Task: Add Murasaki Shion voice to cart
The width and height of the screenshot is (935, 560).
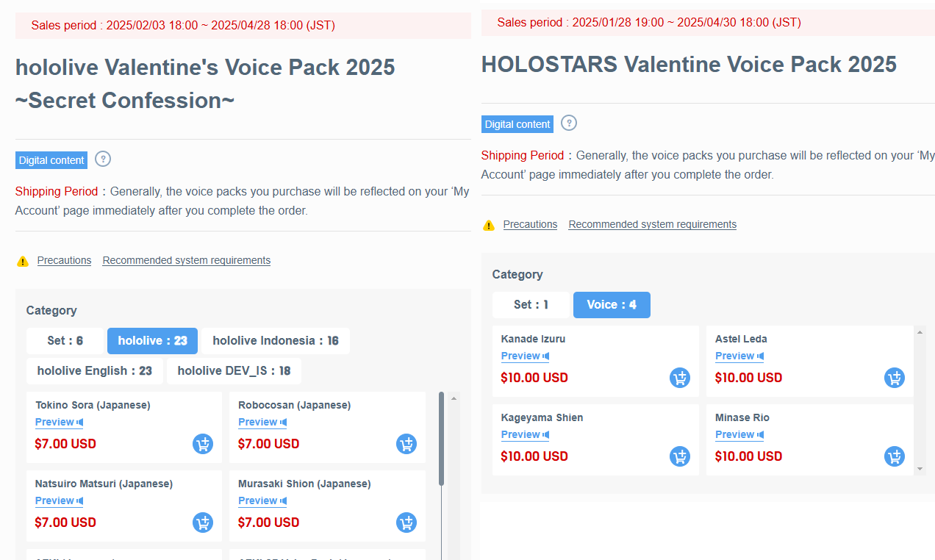Action: click(406, 523)
